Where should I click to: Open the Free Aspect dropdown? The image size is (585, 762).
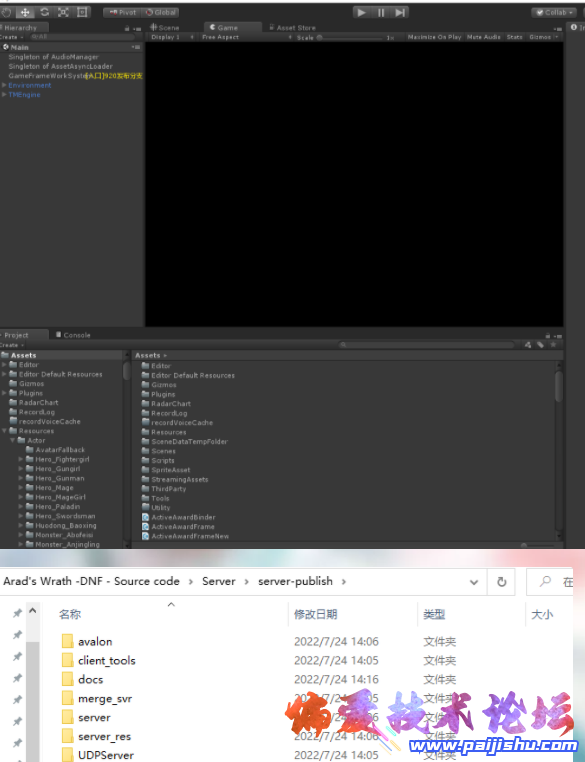click(247, 37)
